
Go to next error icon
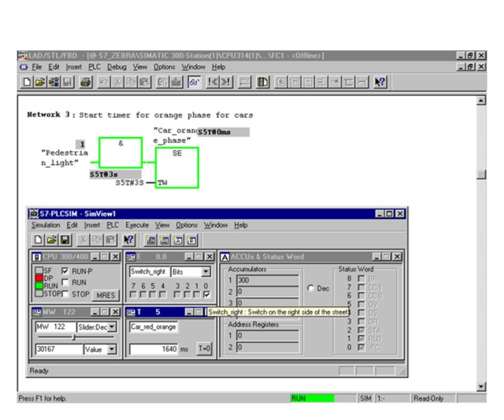[x=225, y=83]
